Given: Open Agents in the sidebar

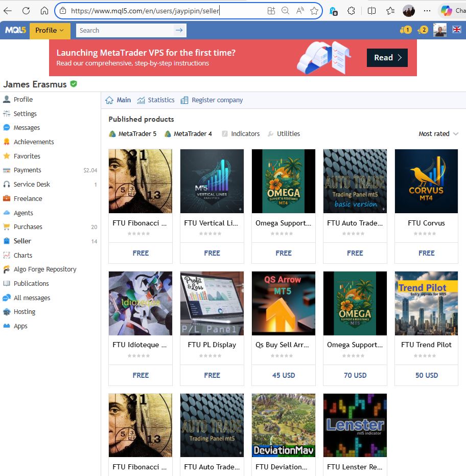Looking at the screenshot, I should pos(23,213).
